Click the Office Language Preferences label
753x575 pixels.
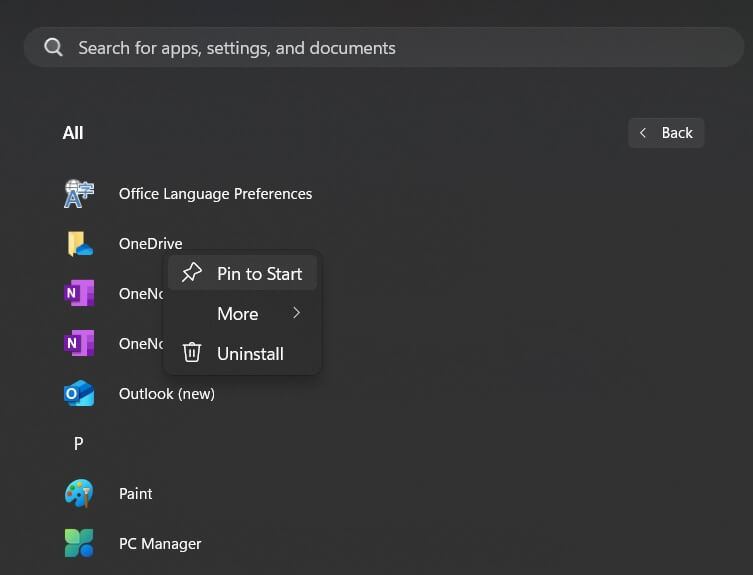[216, 194]
